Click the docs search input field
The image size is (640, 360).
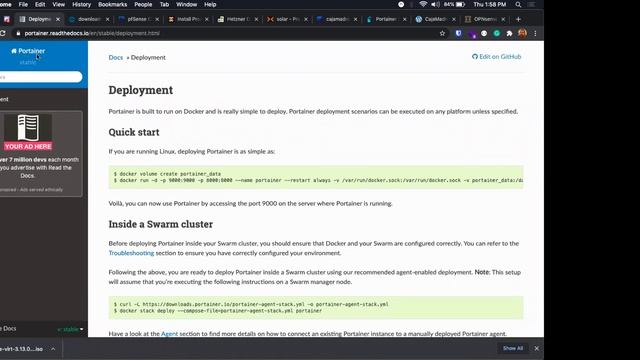40,77
